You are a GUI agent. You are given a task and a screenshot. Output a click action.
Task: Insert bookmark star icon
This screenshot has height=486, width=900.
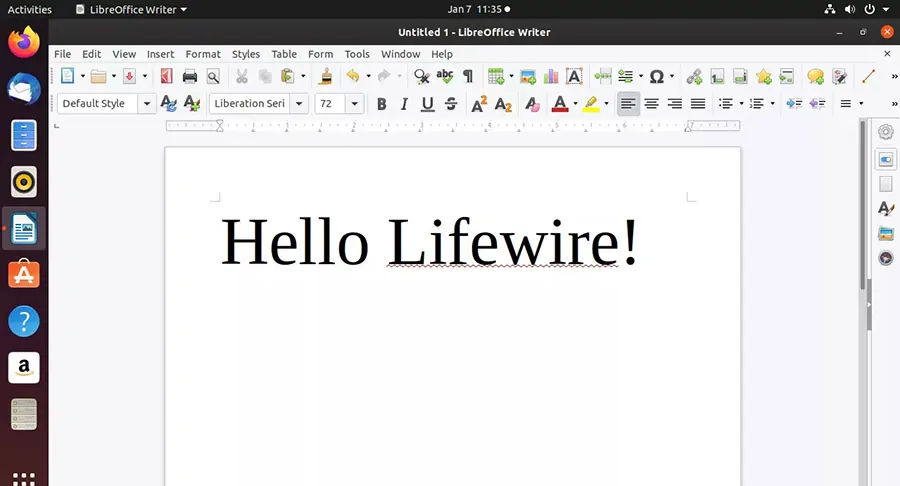coord(763,76)
